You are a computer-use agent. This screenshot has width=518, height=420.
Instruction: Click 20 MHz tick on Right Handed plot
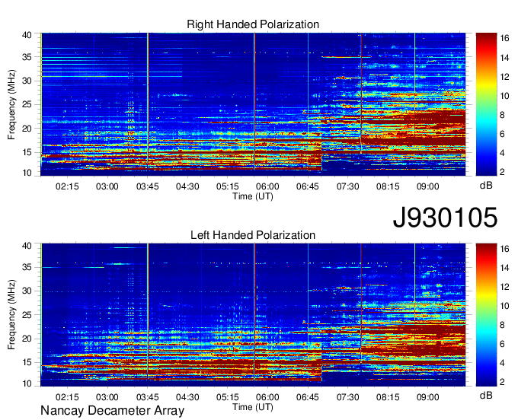[27, 129]
